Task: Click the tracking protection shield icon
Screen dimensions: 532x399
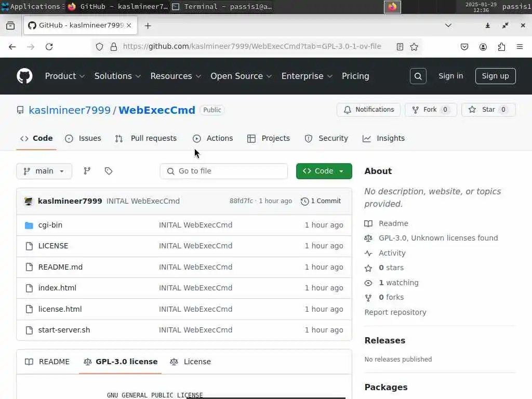Action: pos(99,47)
